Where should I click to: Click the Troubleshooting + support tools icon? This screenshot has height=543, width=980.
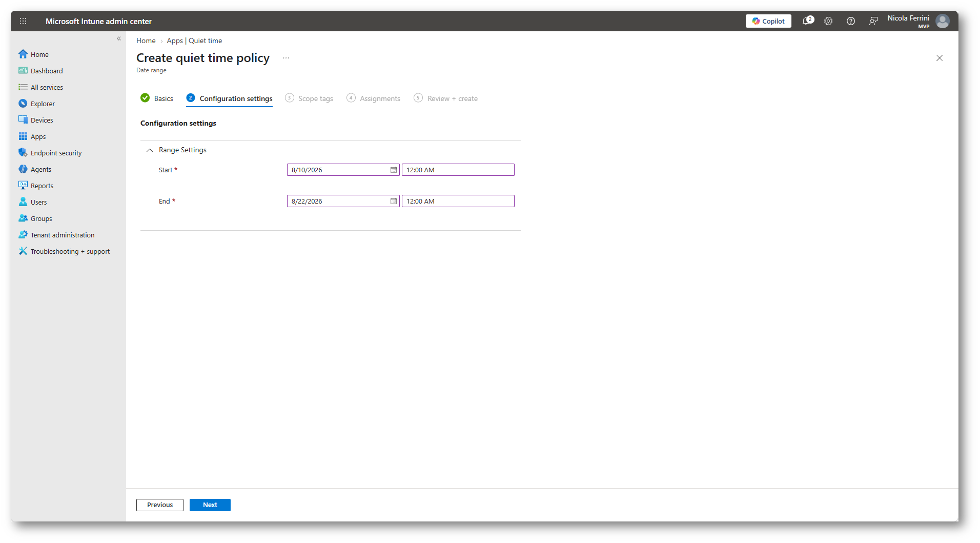(x=23, y=251)
